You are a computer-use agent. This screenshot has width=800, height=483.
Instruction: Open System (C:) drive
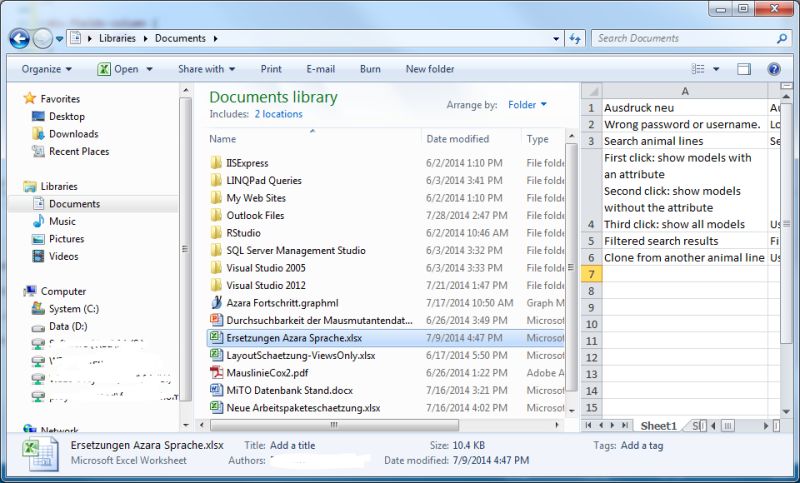(73, 309)
